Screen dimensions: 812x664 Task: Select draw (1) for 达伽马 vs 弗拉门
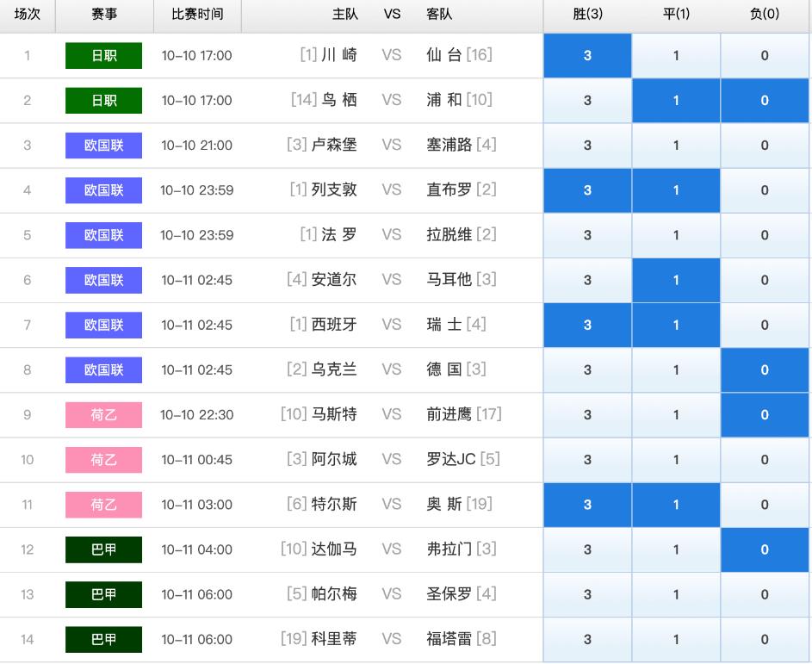point(676,549)
